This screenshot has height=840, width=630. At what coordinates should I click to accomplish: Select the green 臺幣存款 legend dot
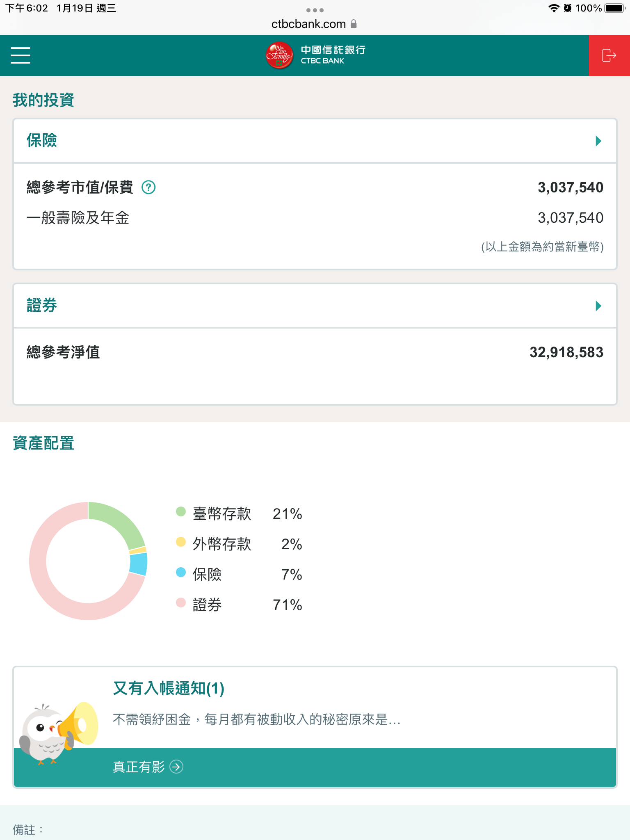(x=181, y=511)
